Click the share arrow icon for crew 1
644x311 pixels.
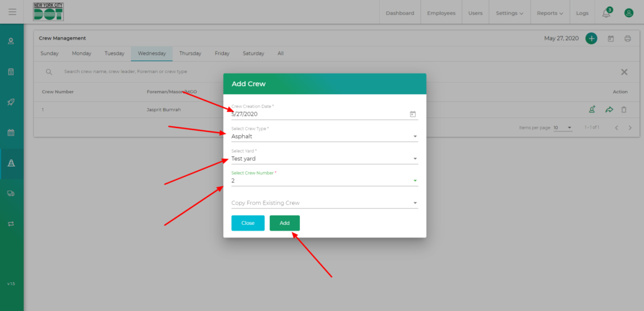click(x=609, y=110)
